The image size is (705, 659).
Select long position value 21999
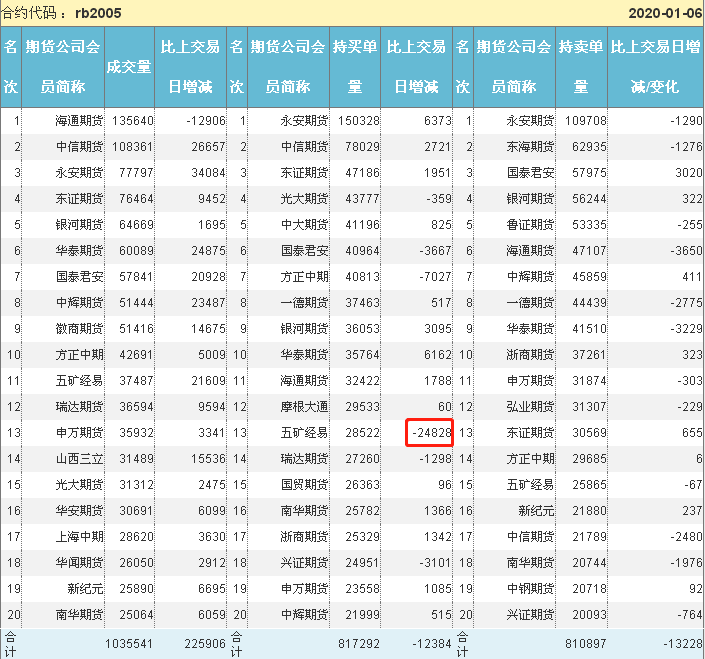(362, 615)
